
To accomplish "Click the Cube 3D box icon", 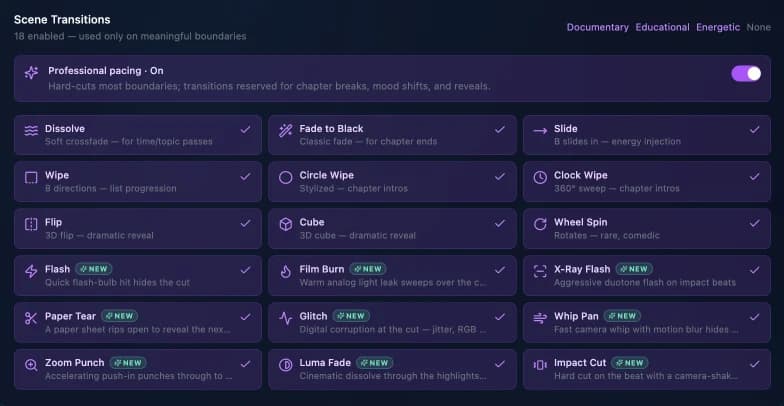I will (x=286, y=224).
